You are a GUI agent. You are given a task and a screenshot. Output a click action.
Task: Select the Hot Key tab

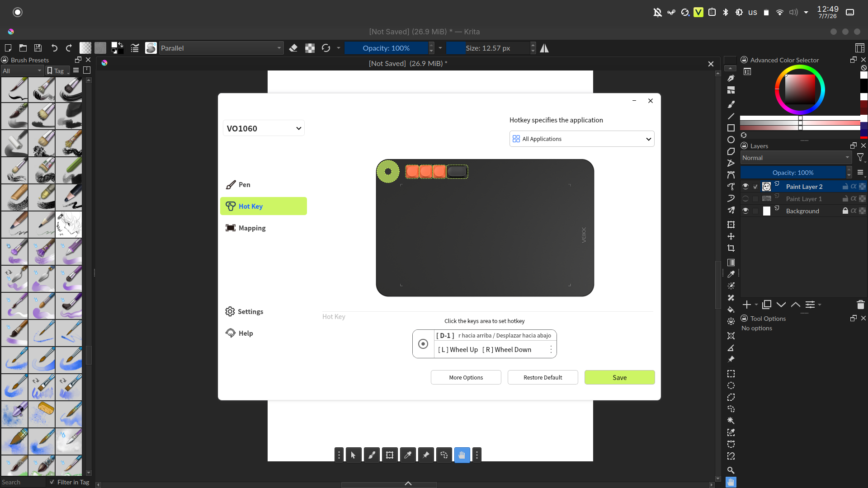pyautogui.click(x=264, y=206)
